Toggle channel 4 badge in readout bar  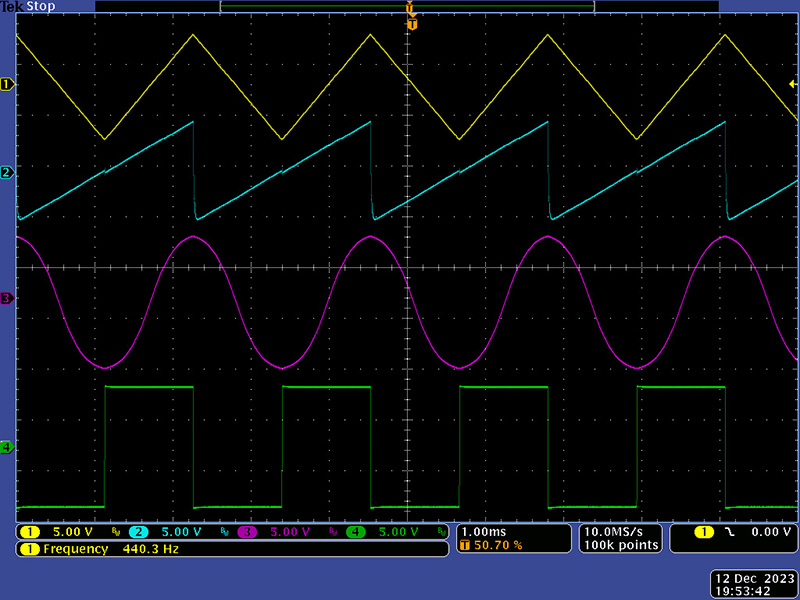355,532
